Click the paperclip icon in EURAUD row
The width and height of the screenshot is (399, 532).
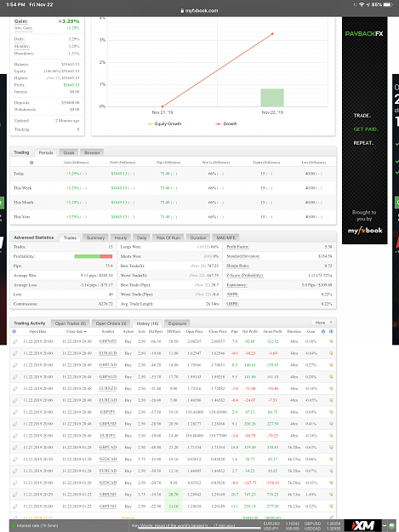pyautogui.click(x=15, y=353)
